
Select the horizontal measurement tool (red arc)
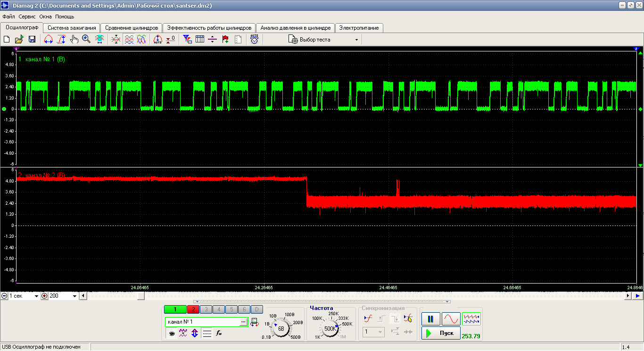48,40
